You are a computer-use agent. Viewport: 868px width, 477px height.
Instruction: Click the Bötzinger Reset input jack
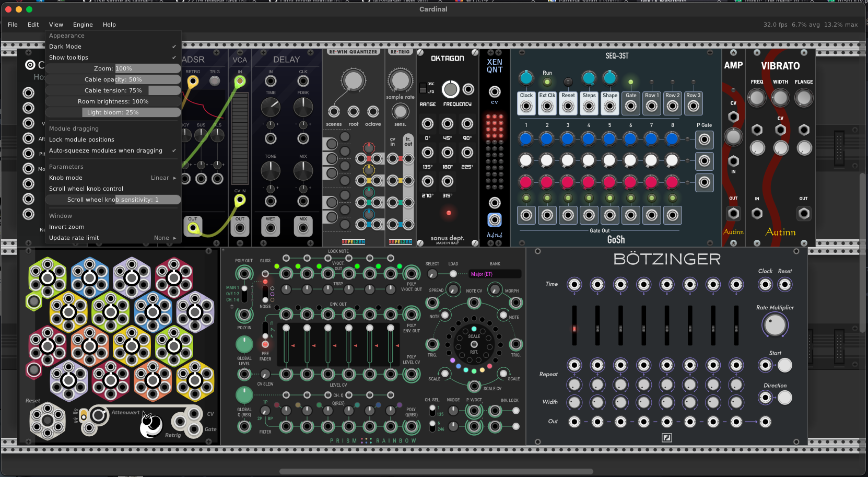click(x=785, y=285)
